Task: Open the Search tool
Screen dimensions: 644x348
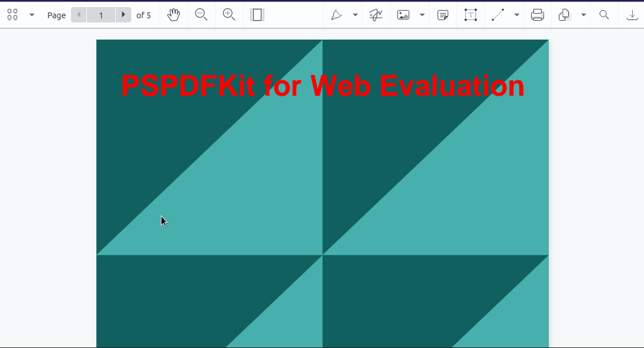Action: pos(604,15)
